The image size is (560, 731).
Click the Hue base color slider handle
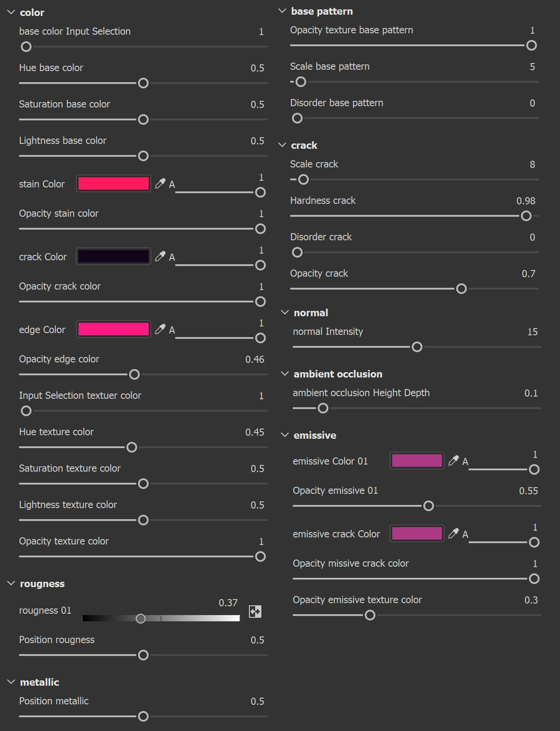143,83
